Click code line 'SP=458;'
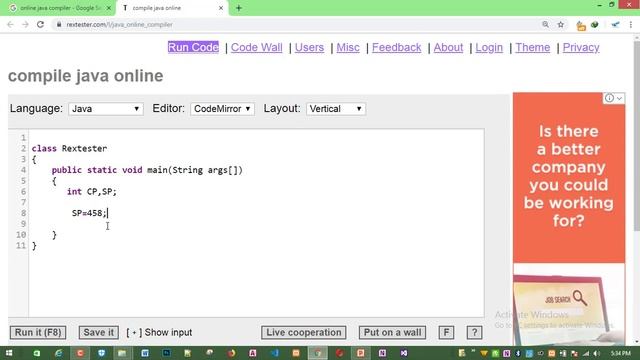Image resolution: width=640 pixels, height=360 pixels. [89, 213]
